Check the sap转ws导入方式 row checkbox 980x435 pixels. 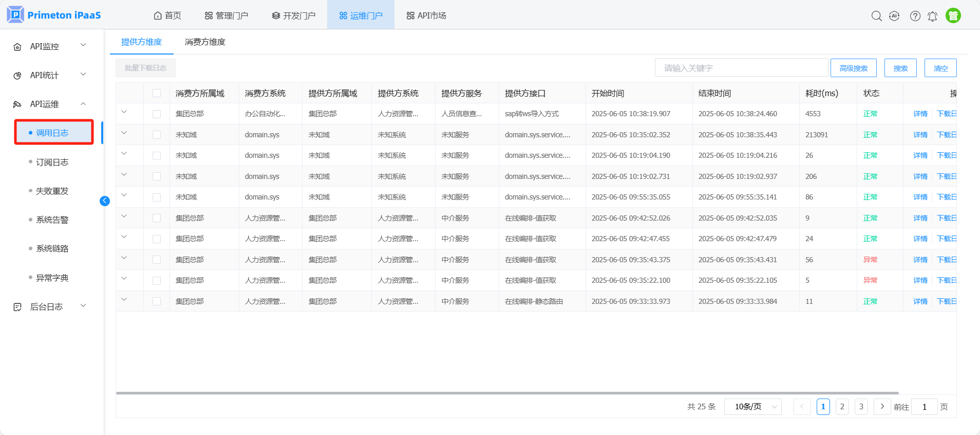[x=157, y=114]
